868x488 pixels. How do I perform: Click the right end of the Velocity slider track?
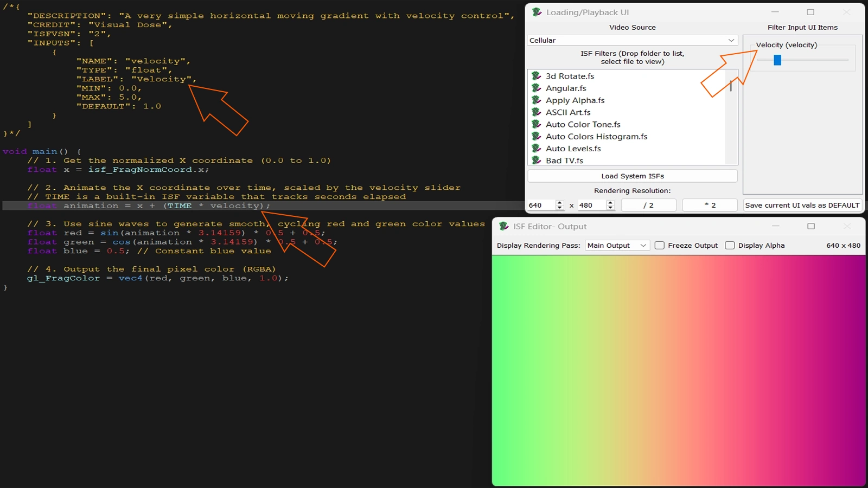point(846,60)
